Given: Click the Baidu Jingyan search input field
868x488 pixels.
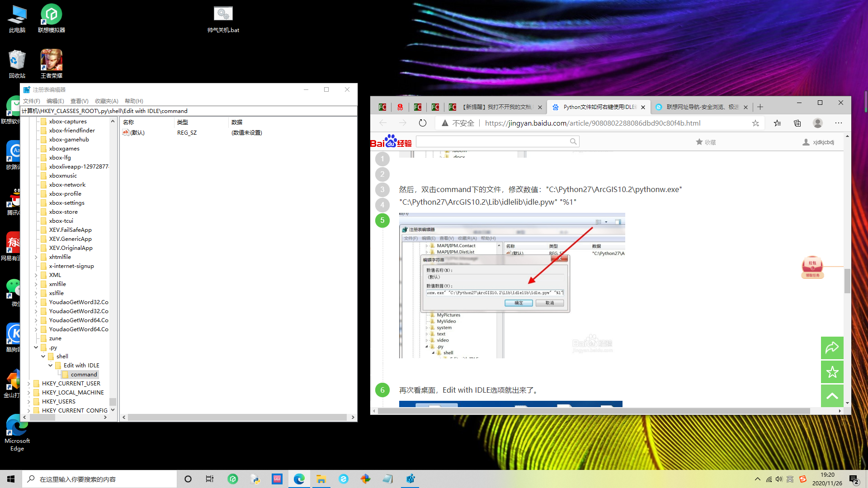Looking at the screenshot, I should pos(492,141).
